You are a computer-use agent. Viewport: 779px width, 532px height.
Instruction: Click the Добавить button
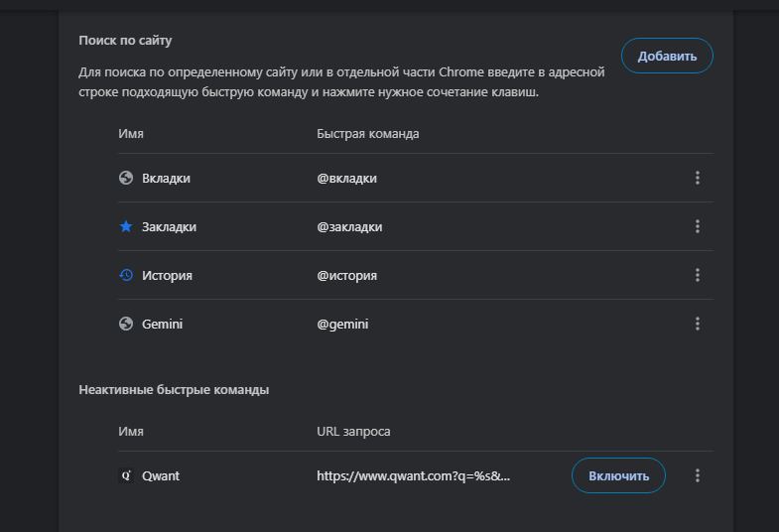click(x=667, y=56)
